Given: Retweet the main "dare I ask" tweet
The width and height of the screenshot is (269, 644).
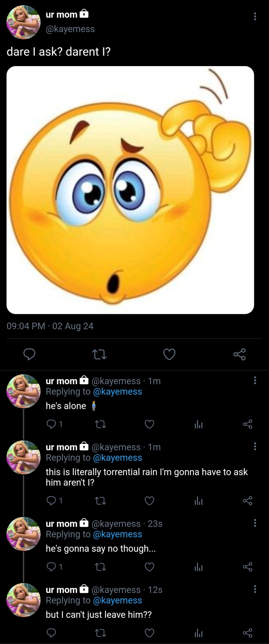Looking at the screenshot, I should pyautogui.click(x=99, y=355).
